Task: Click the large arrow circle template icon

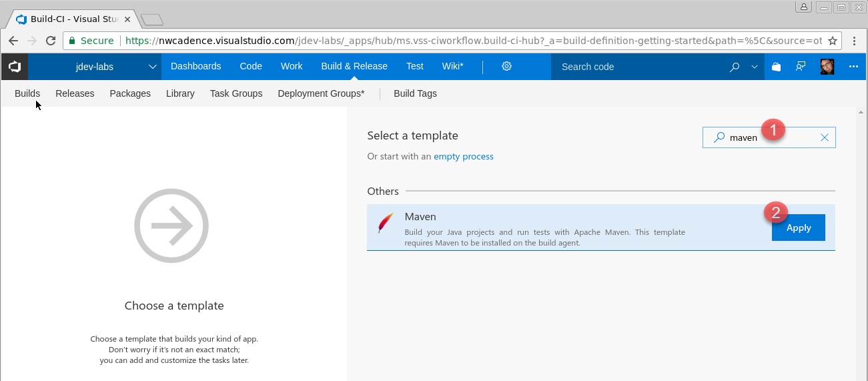Action: (x=171, y=226)
